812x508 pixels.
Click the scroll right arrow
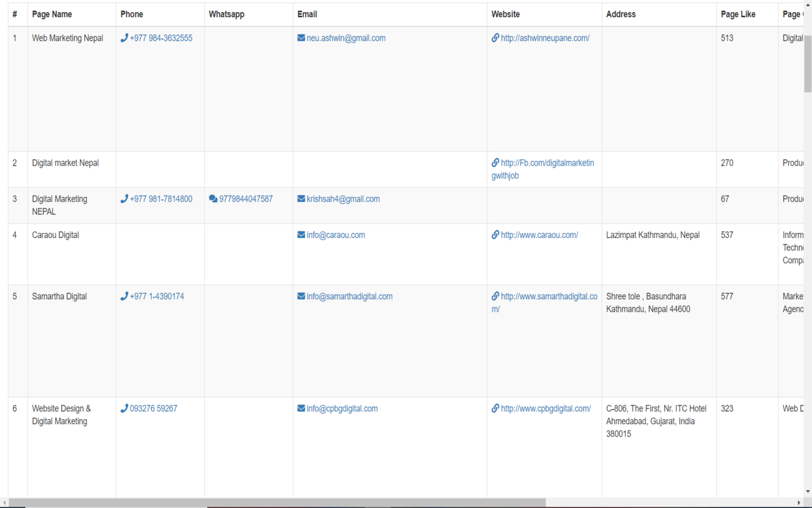(799, 503)
